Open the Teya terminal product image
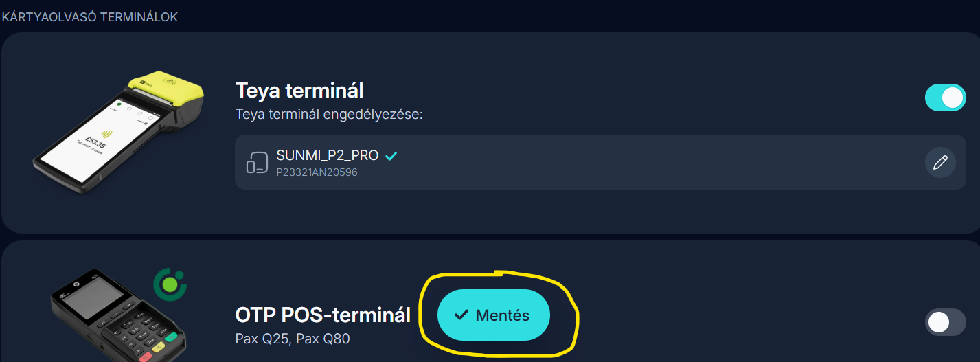Image resolution: width=980 pixels, height=362 pixels. 117,131
